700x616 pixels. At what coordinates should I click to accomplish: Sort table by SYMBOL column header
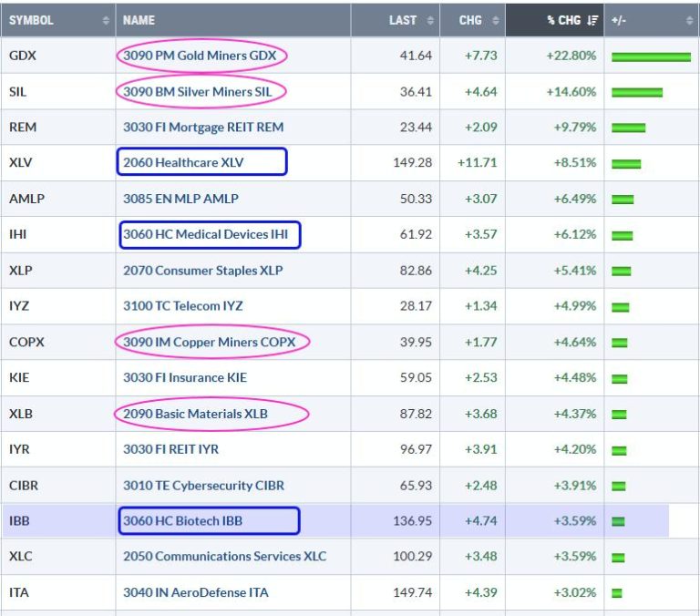click(x=31, y=20)
